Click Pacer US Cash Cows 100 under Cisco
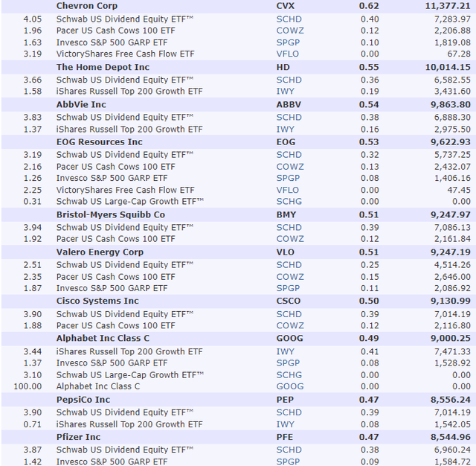This screenshot has height=466, width=476. pyautogui.click(x=115, y=325)
